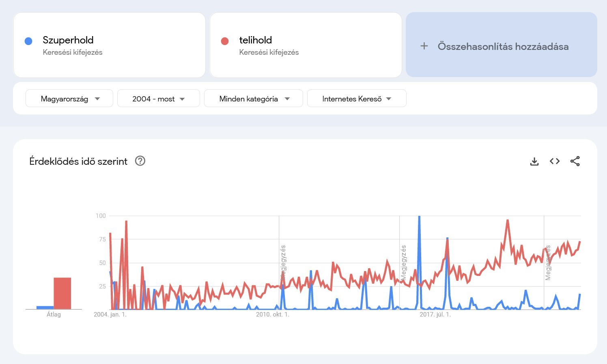Click Összehasonlítás hozzáadása button

coord(502,46)
